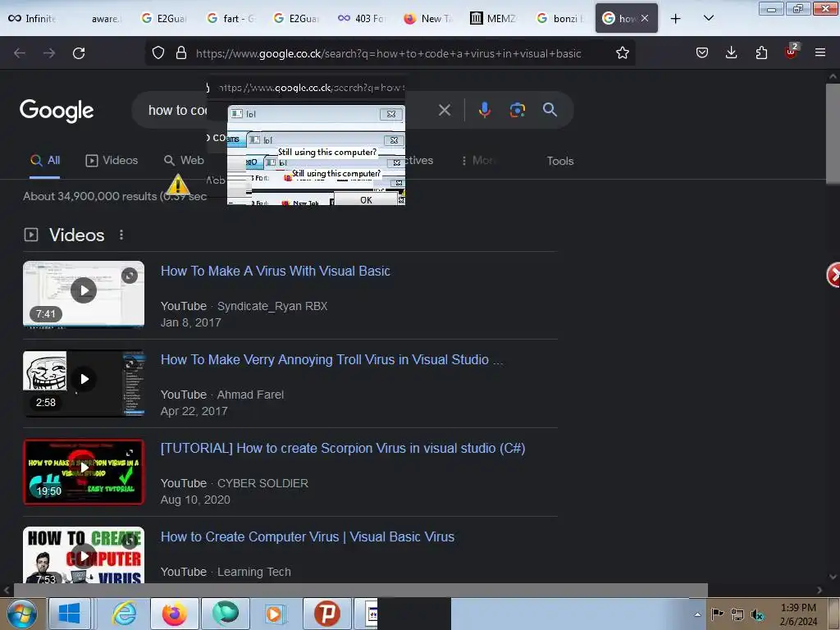Switch to the fart Google tab

(231, 19)
